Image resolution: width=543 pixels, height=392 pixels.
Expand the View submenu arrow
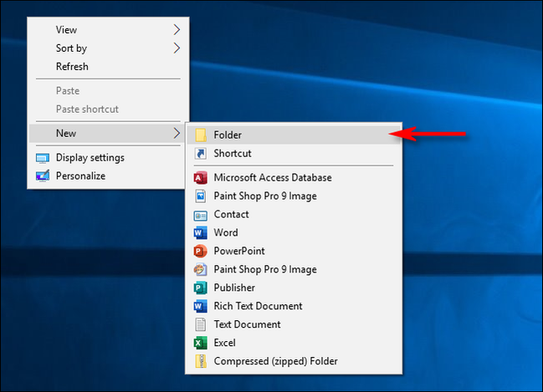click(177, 30)
